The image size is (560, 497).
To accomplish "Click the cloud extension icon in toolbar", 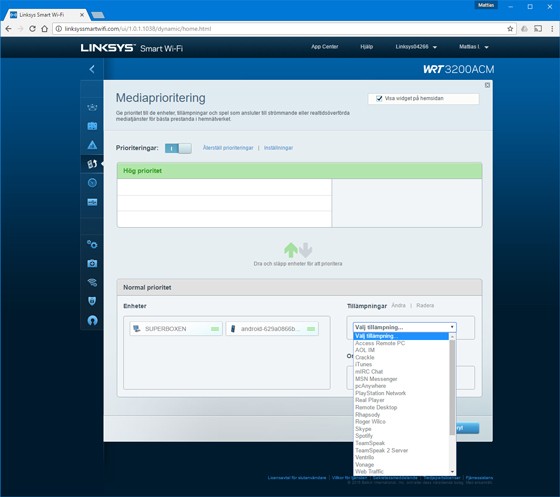I will coord(524,29).
